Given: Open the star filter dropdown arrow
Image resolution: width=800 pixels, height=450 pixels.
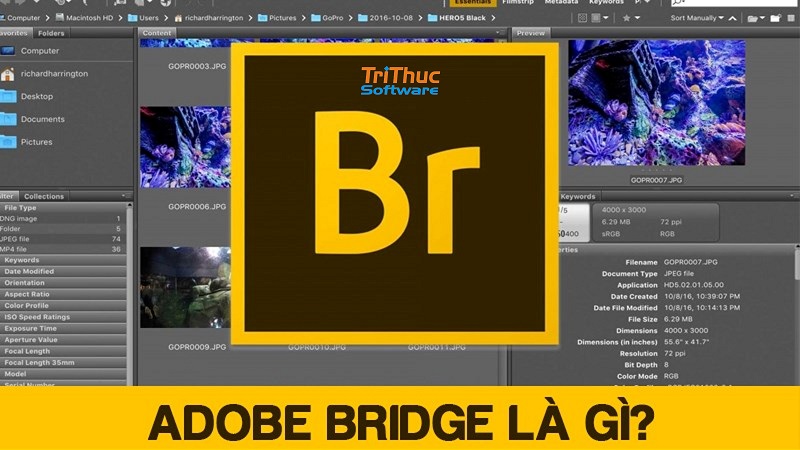Looking at the screenshot, I should point(637,18).
